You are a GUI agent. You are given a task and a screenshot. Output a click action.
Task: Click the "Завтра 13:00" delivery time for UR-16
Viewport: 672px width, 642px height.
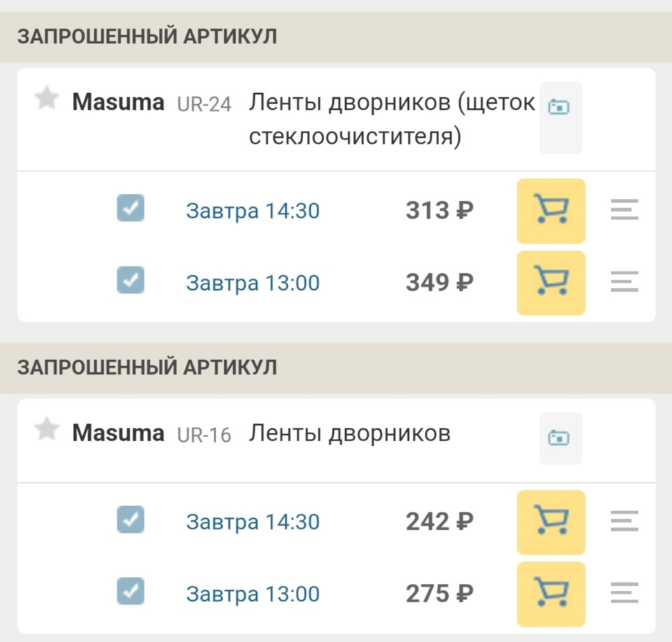[x=253, y=594]
